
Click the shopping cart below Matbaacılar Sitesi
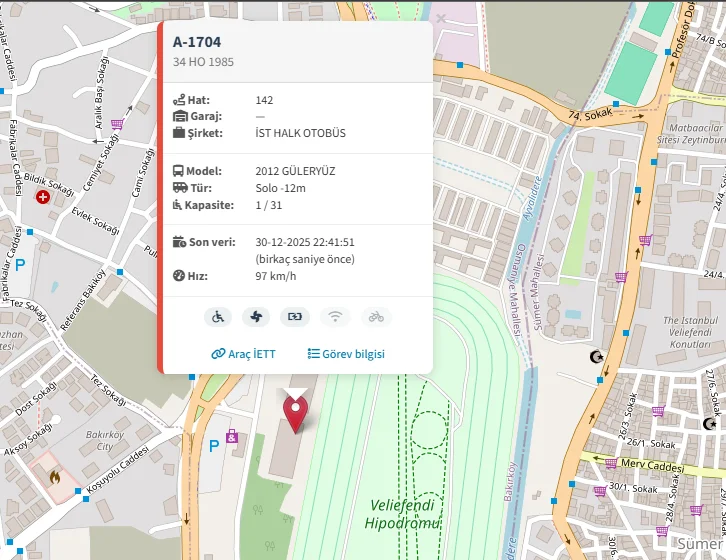(x=645, y=240)
